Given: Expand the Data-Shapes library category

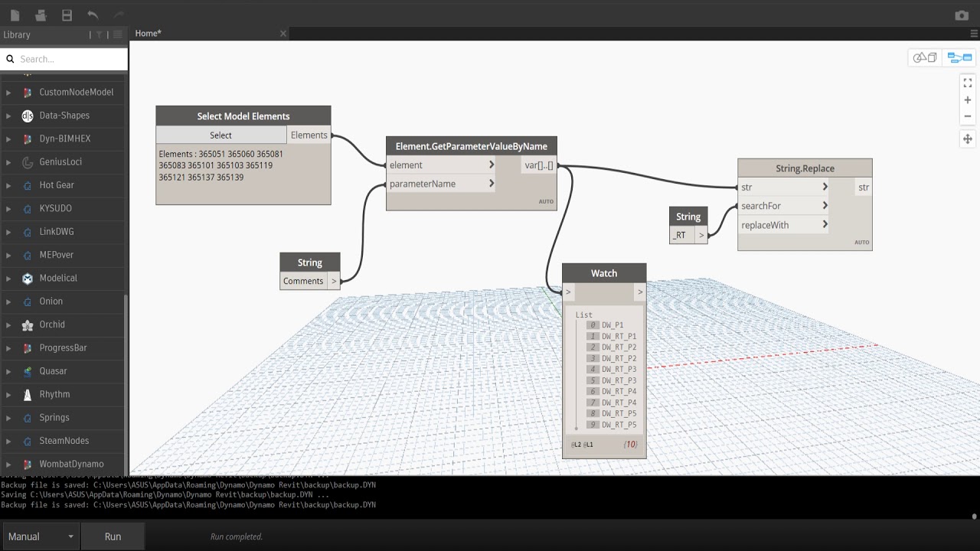Looking at the screenshot, I should [x=8, y=116].
